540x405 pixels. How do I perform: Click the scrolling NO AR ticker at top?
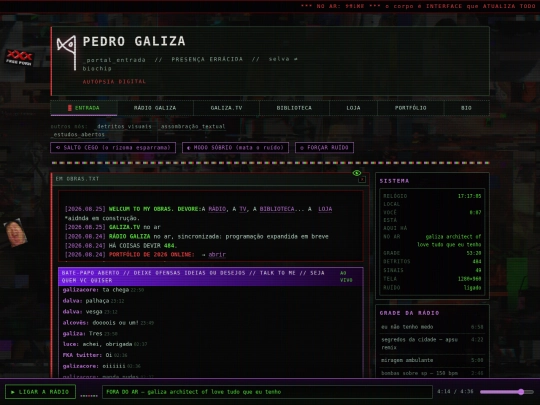418,6
